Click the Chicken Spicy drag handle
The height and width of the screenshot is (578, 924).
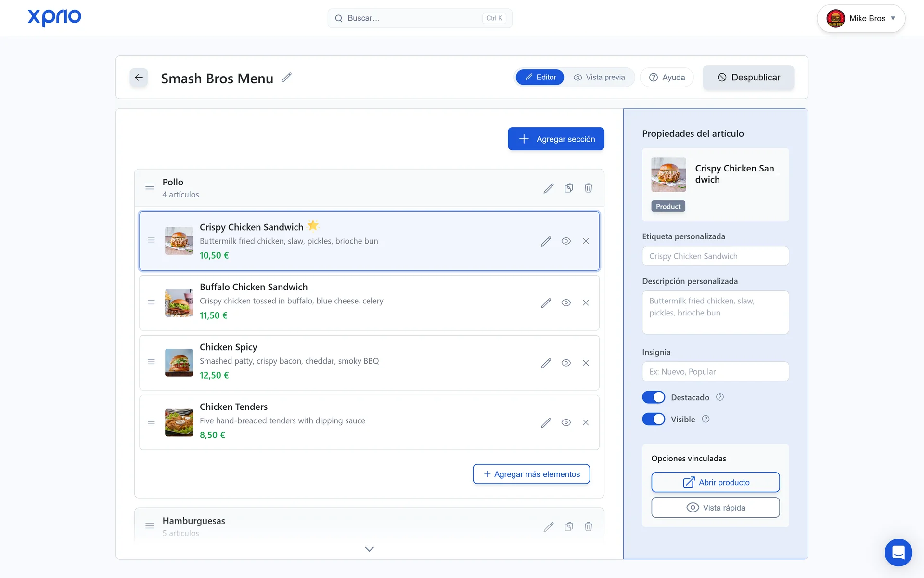coord(151,362)
